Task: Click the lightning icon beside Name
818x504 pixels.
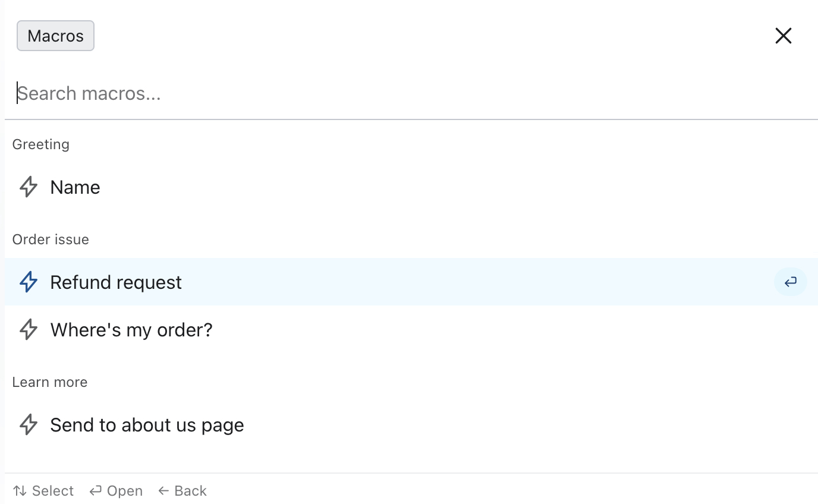Action: pyautogui.click(x=29, y=187)
